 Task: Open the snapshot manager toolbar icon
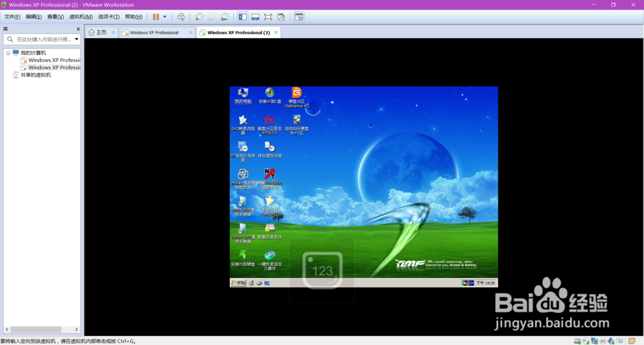pos(225,17)
